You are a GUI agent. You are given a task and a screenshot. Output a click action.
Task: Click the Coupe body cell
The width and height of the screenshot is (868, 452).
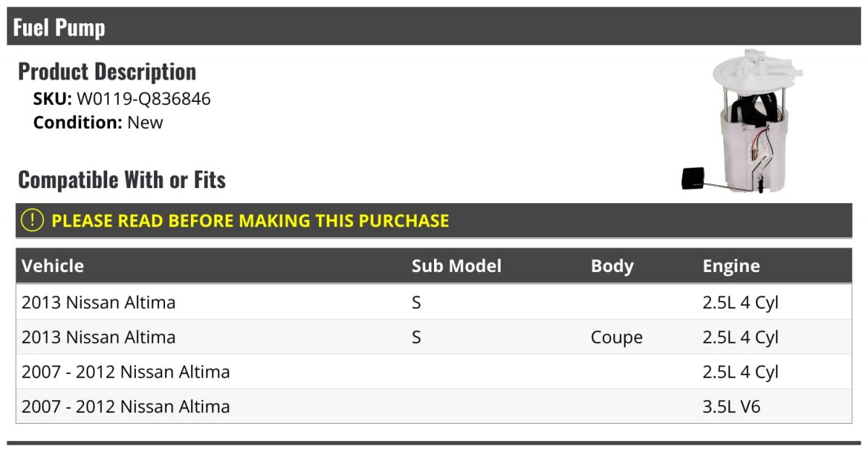(616, 338)
